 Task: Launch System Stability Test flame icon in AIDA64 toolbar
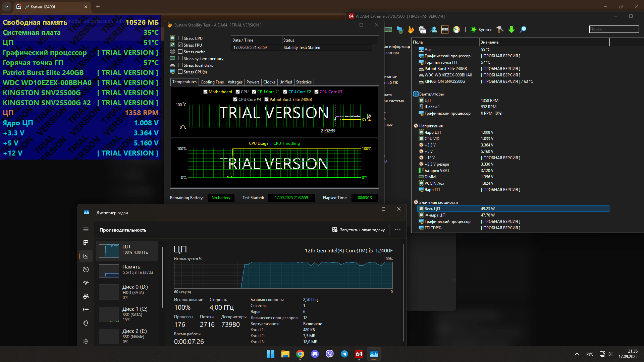click(x=411, y=29)
